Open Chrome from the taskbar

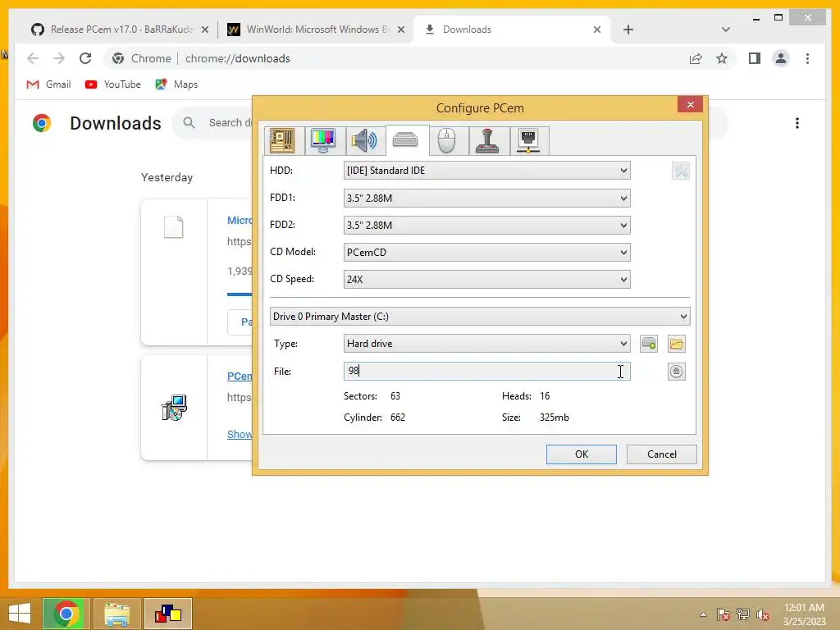(66, 614)
